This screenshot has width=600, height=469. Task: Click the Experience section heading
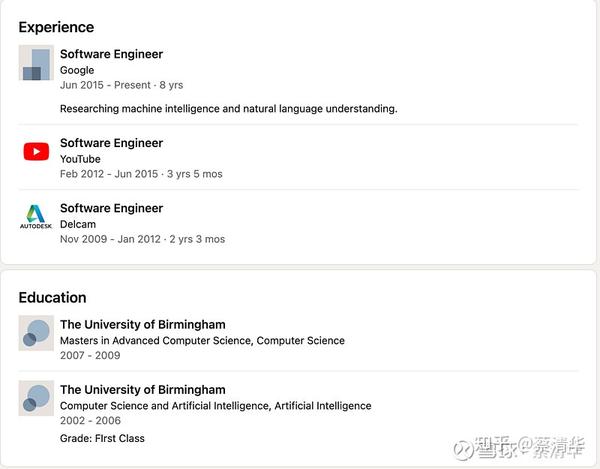click(x=56, y=28)
